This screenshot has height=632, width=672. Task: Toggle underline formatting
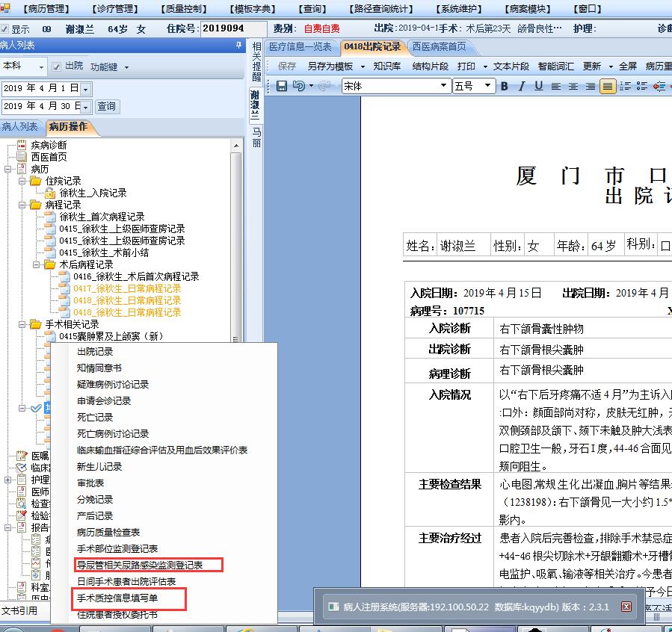click(x=539, y=86)
